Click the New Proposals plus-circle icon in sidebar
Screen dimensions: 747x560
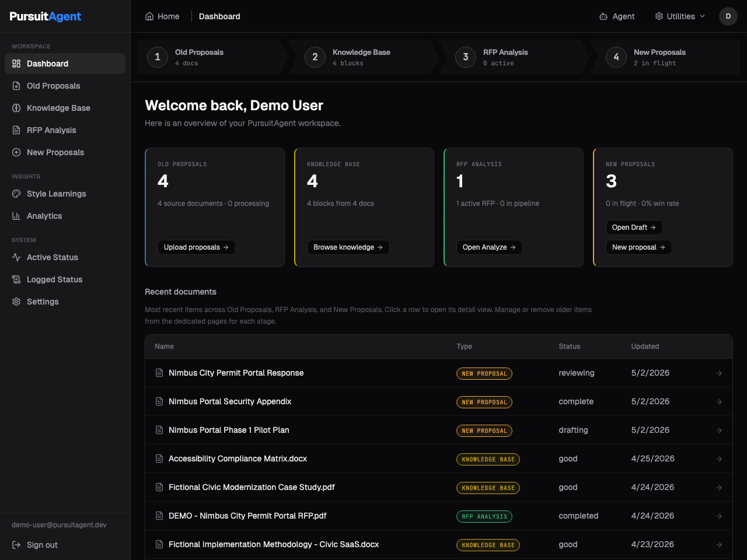[x=16, y=152]
